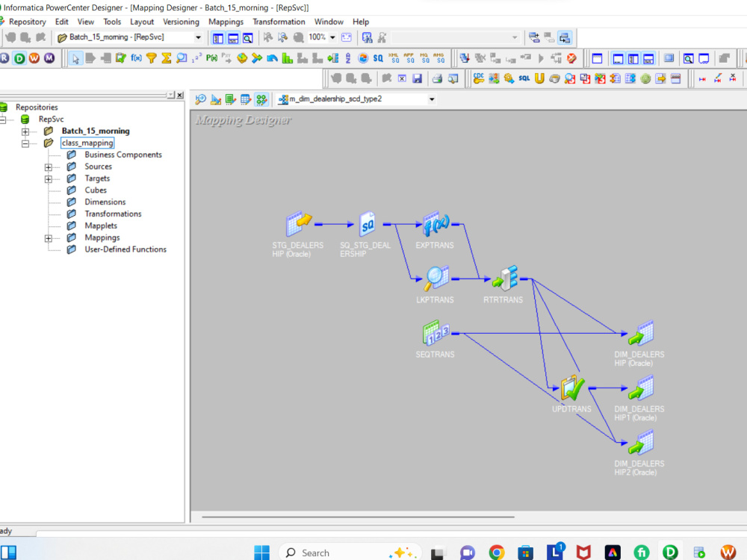The width and height of the screenshot is (747, 560).
Task: Switch to the Mapping Designer tool
Action: (261, 99)
